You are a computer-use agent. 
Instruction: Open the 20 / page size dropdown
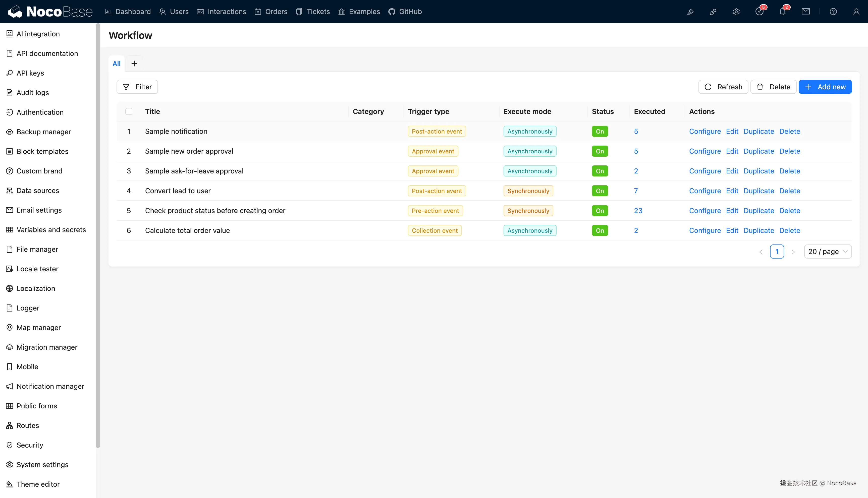pos(828,252)
